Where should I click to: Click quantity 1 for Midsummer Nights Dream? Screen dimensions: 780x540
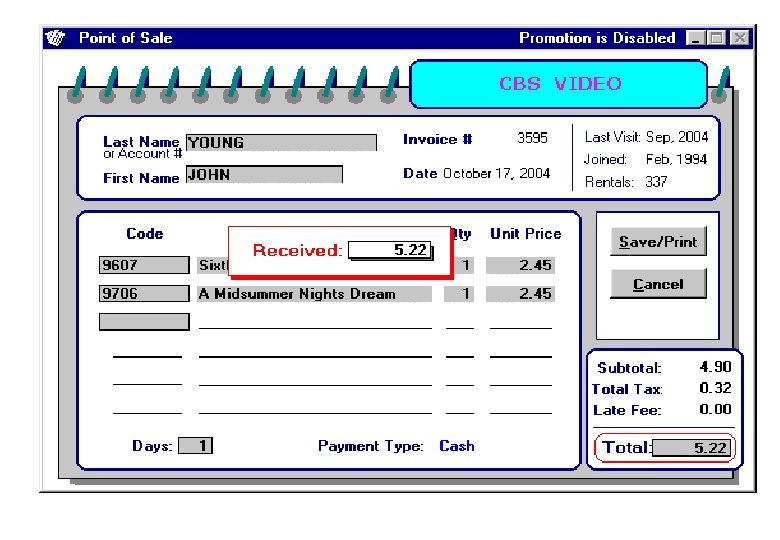click(x=459, y=294)
